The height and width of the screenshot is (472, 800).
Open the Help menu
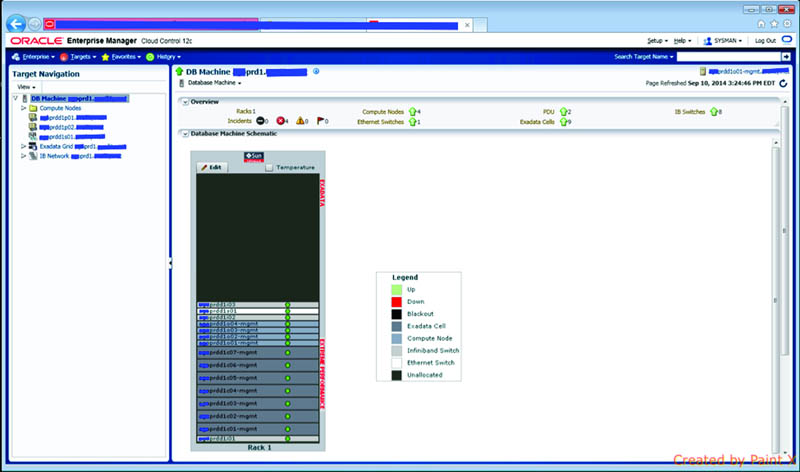pyautogui.click(x=682, y=40)
